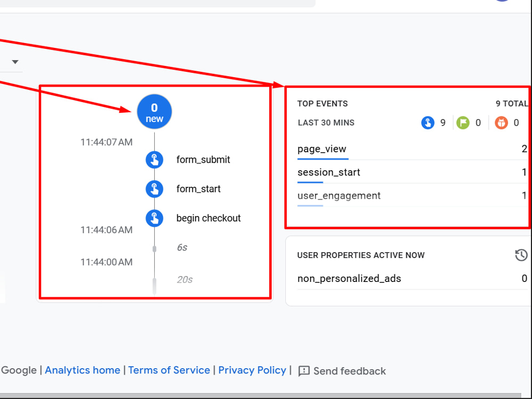Click the 9 TOTAL count label
The height and width of the screenshot is (399, 532).
click(512, 104)
